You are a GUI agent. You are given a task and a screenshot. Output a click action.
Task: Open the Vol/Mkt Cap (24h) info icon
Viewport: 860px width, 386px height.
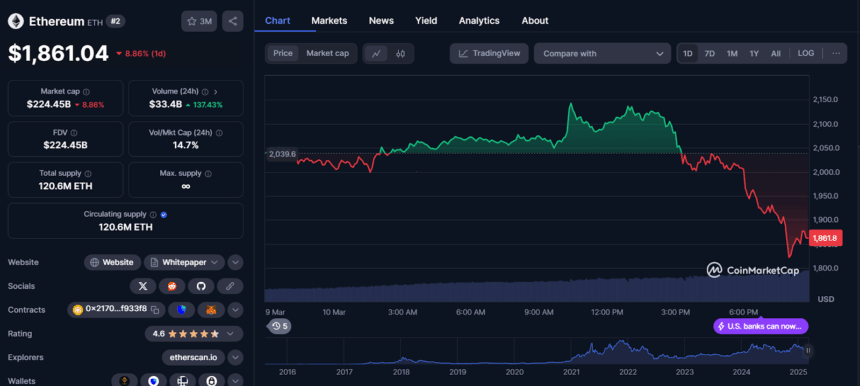coord(219,133)
